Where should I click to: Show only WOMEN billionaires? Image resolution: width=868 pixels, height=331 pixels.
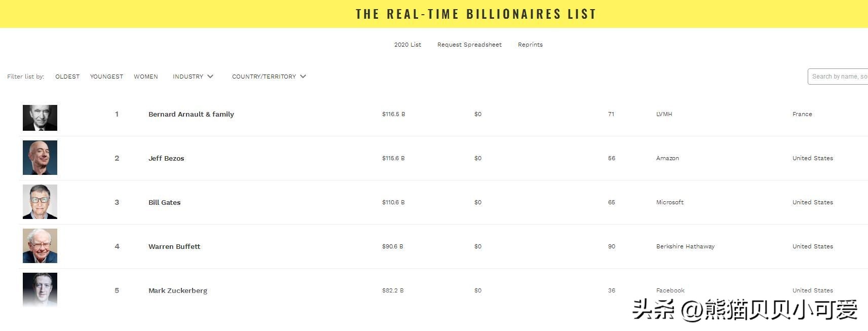146,77
